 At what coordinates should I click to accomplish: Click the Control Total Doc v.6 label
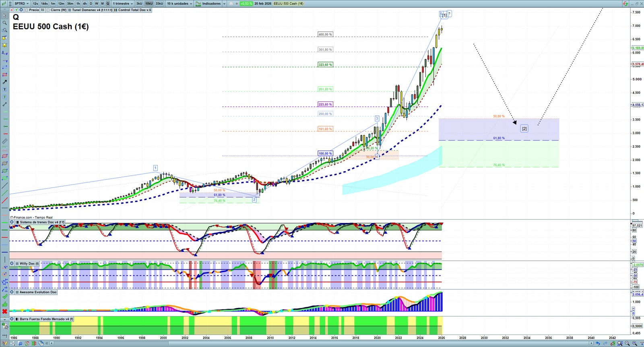tap(135, 10)
